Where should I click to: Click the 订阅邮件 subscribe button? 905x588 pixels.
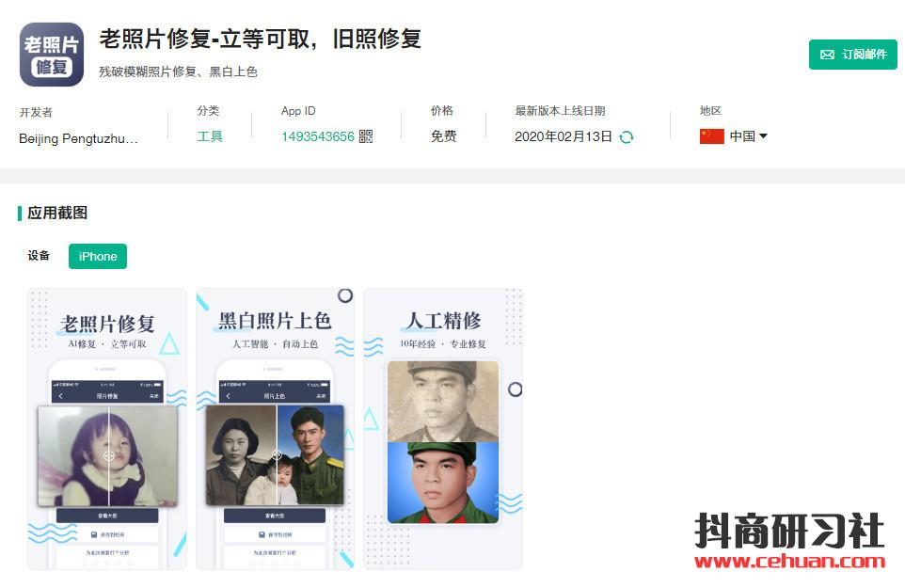[x=852, y=55]
